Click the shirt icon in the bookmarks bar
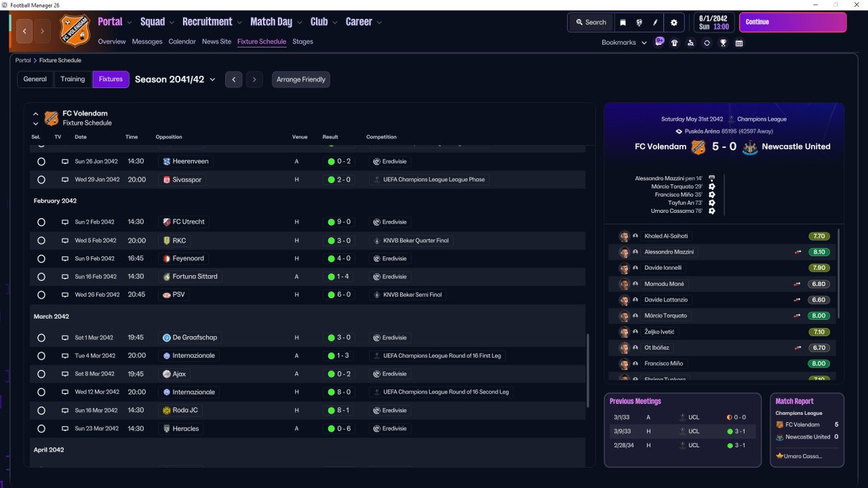Viewport: 868px width, 488px height. (674, 43)
